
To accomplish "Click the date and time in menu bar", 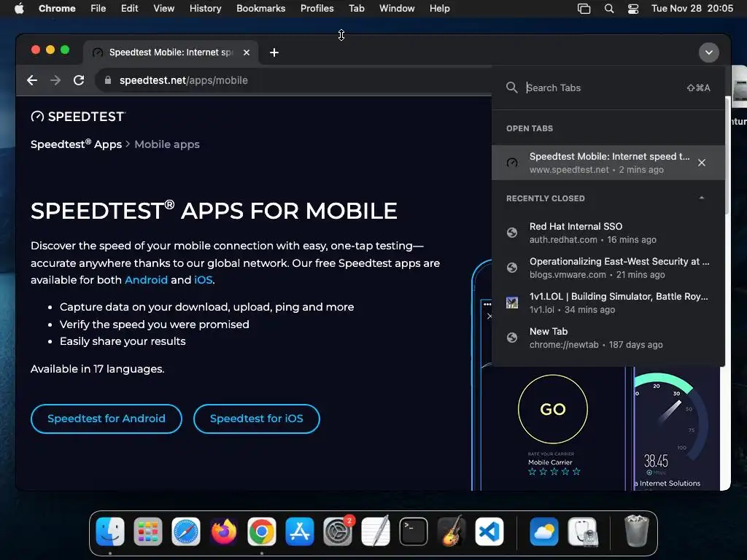I will 692,9.
